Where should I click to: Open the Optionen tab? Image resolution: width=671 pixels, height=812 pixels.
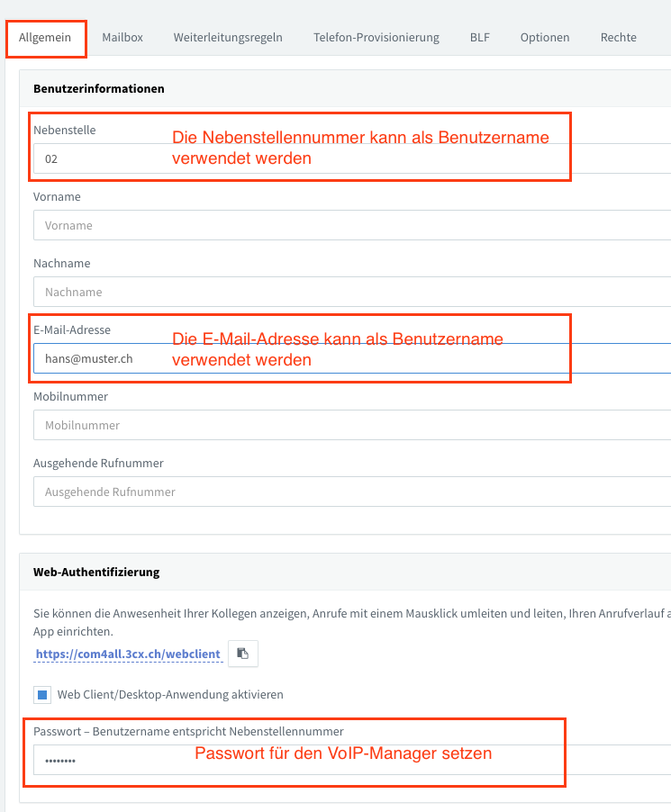[544, 37]
